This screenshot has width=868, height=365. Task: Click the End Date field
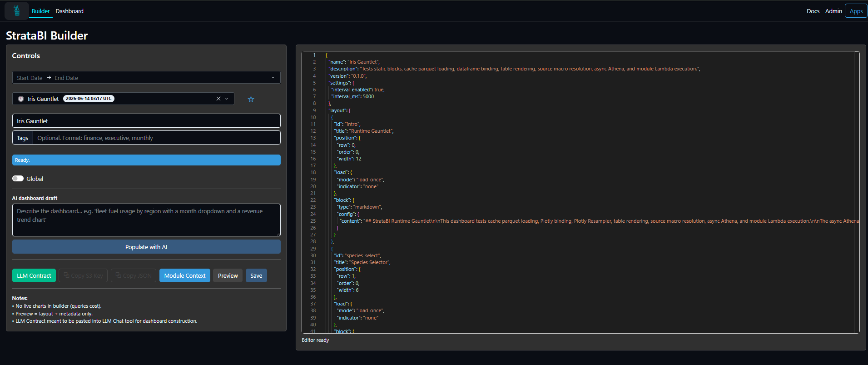[66, 78]
